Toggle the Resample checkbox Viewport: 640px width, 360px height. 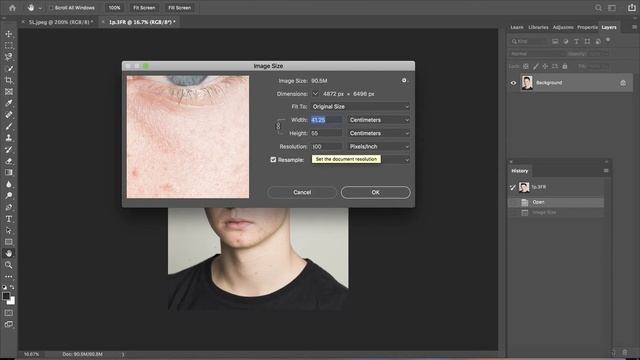273,160
